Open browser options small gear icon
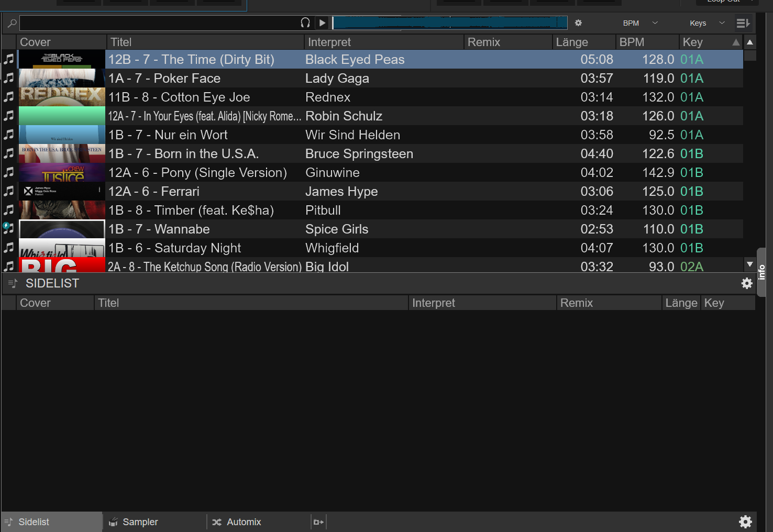Viewport: 773px width, 532px height. (579, 23)
